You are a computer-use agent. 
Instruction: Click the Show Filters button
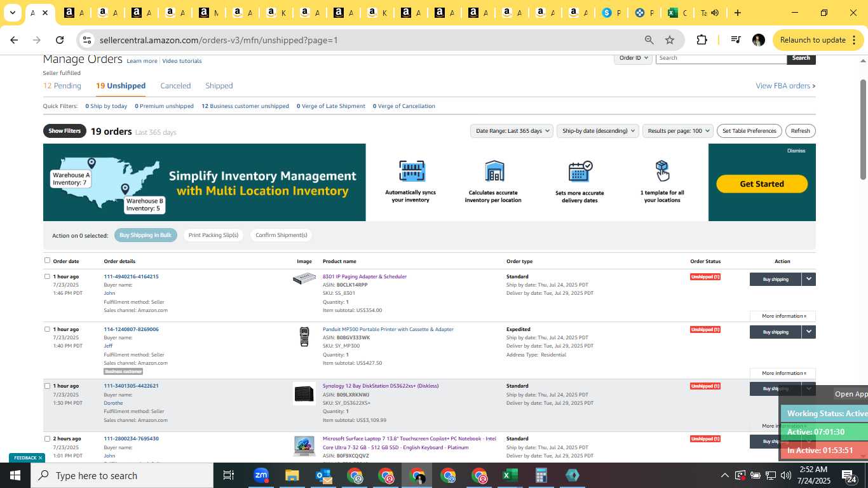65,131
